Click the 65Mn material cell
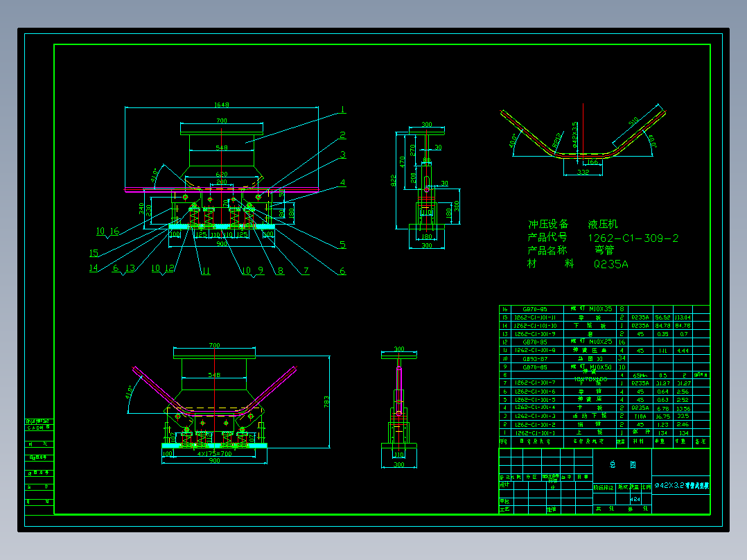 [x=640, y=376]
